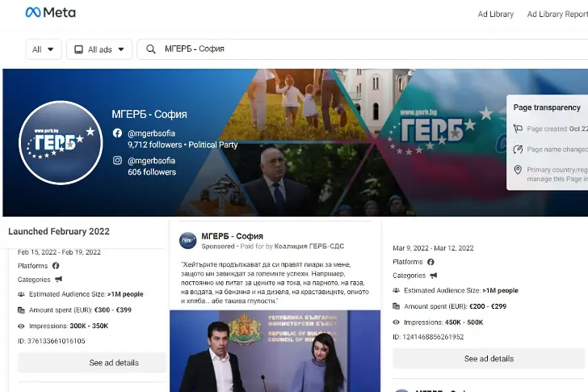The height and width of the screenshot is (392, 588).
Task: Click the ad category icon in All ads
Action: (79, 49)
